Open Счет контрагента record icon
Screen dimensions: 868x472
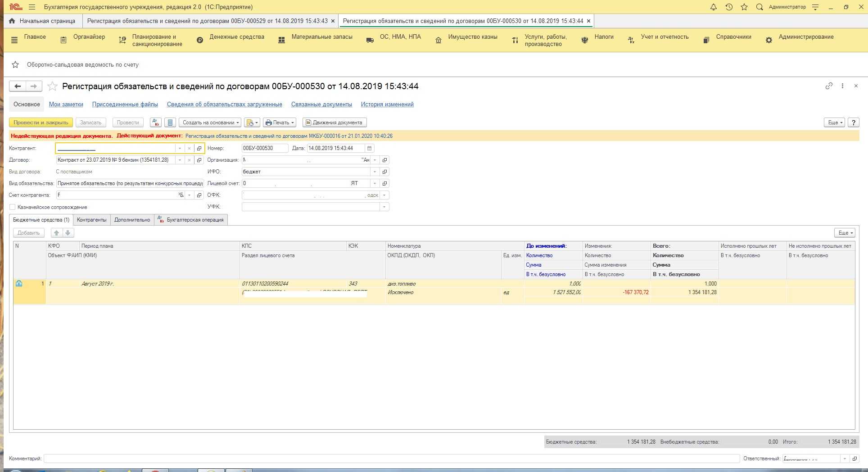pyautogui.click(x=199, y=195)
